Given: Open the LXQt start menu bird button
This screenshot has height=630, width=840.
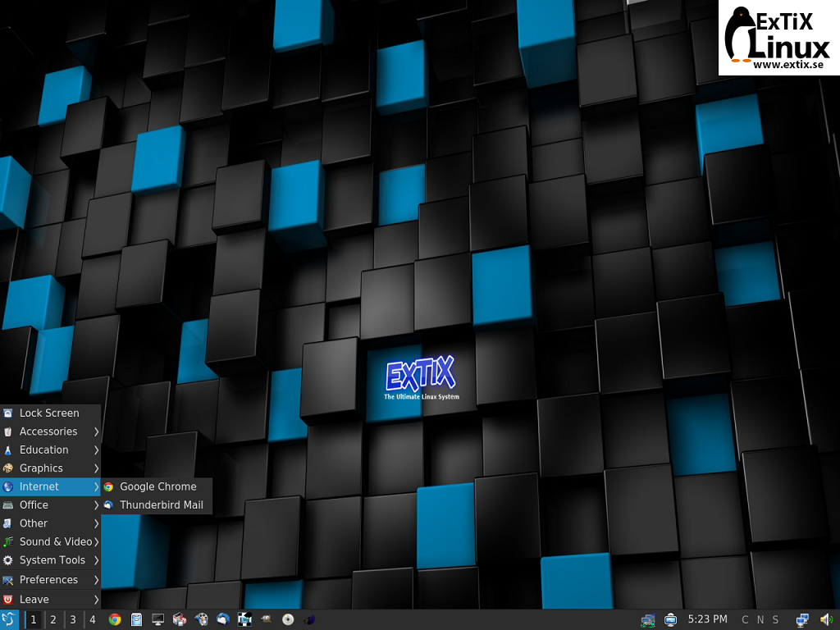Looking at the screenshot, I should 9,620.
